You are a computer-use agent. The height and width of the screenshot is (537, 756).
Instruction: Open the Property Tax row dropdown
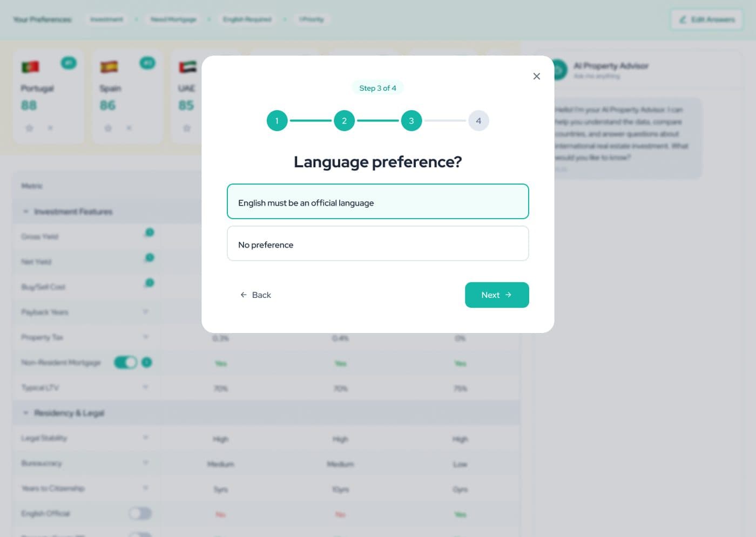pyautogui.click(x=146, y=337)
